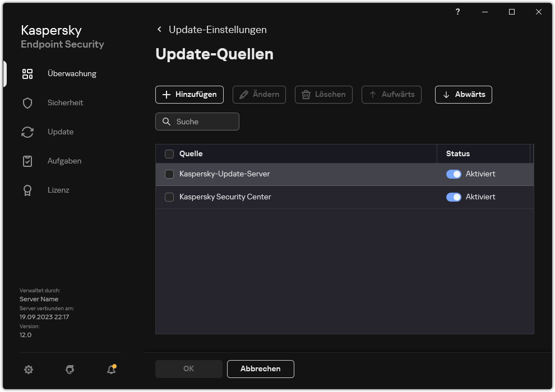This screenshot has height=392, width=555.
Task: Click the Update refresh arrows icon
Action: (27, 132)
